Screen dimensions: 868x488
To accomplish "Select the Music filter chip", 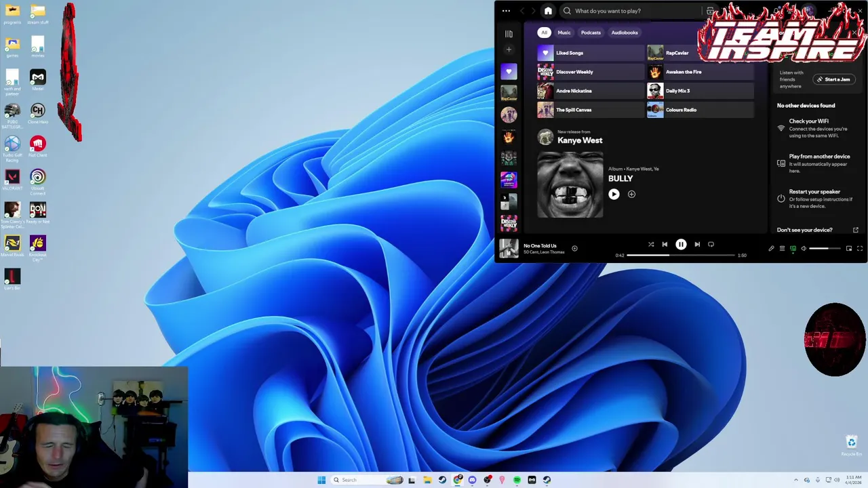I will point(564,33).
